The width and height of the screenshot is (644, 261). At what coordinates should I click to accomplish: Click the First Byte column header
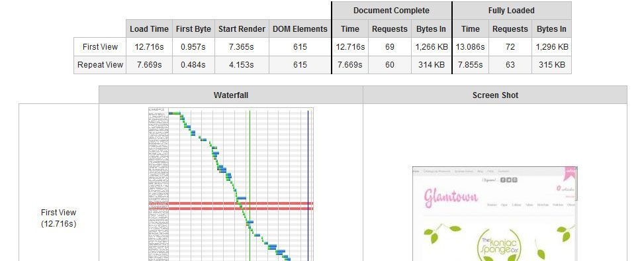coord(193,28)
